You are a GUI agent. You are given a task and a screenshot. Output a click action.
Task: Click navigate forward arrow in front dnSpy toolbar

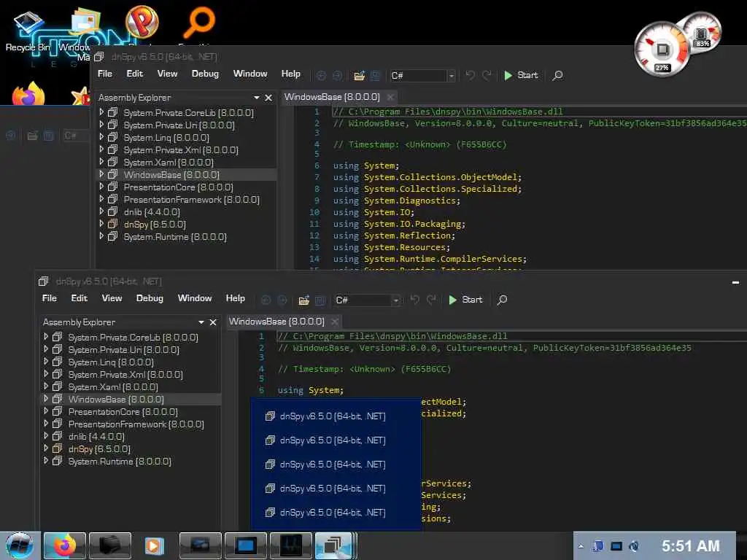[x=282, y=300]
